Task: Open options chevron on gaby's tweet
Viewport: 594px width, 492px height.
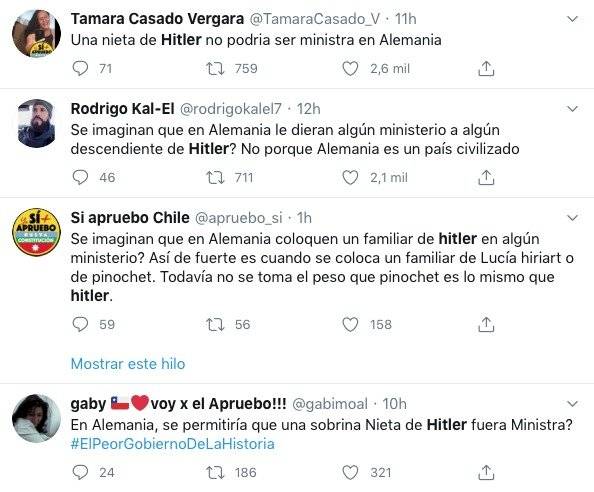Action: (x=572, y=404)
